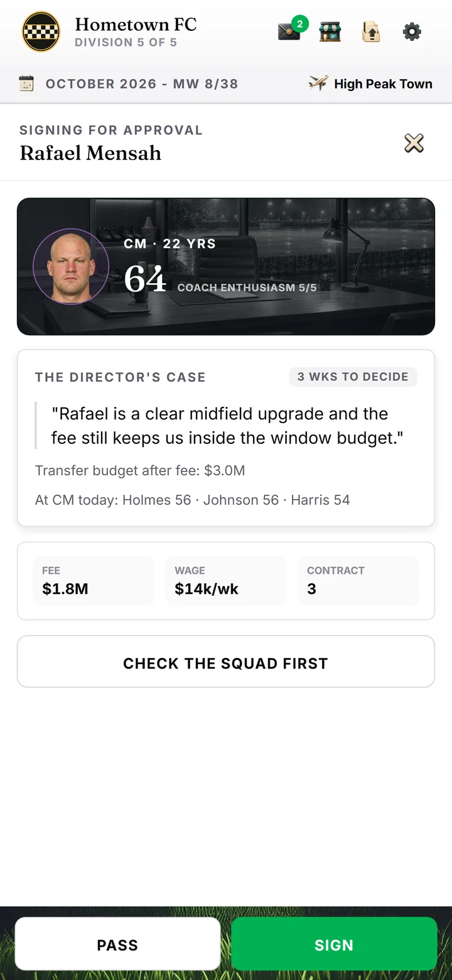
Task: Select the Contract 3 tile
Action: pos(358,581)
